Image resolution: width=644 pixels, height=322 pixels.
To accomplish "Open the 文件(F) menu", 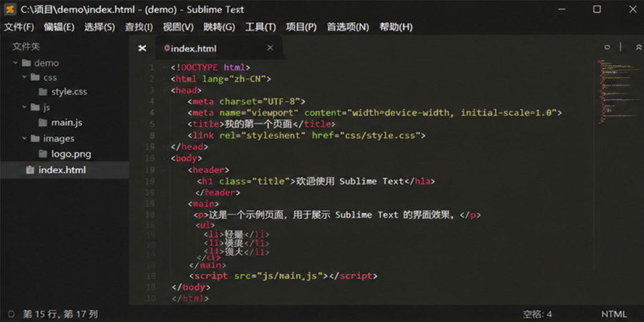I will 19,27.
